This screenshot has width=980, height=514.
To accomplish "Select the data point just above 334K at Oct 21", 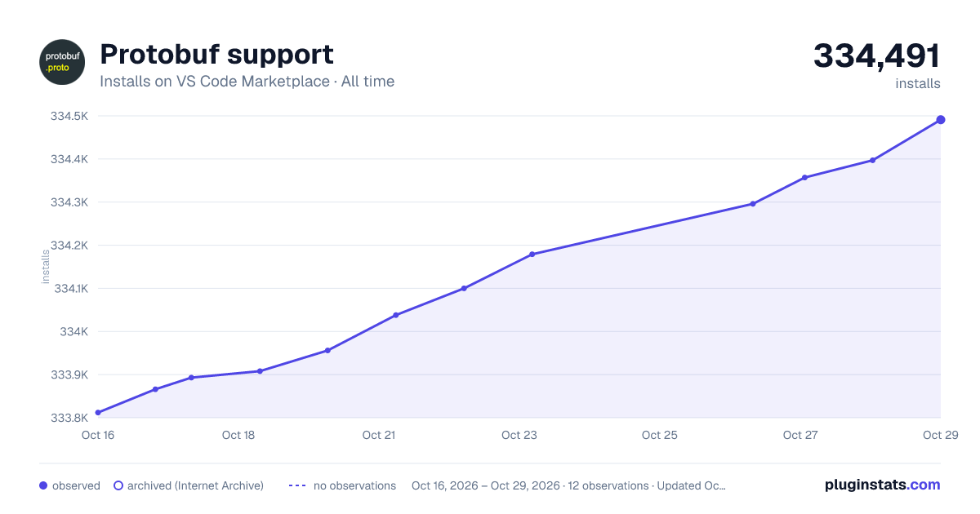I will click(395, 315).
